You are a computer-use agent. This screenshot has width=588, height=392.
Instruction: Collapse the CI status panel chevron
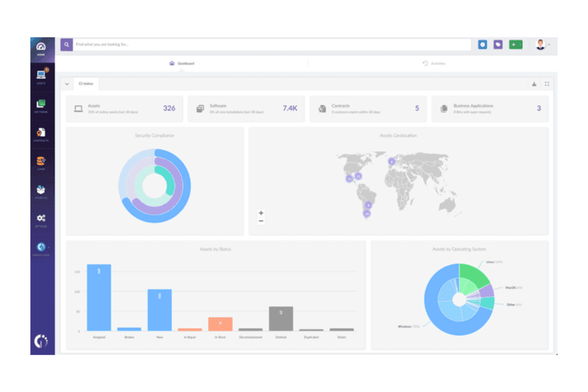tap(67, 84)
